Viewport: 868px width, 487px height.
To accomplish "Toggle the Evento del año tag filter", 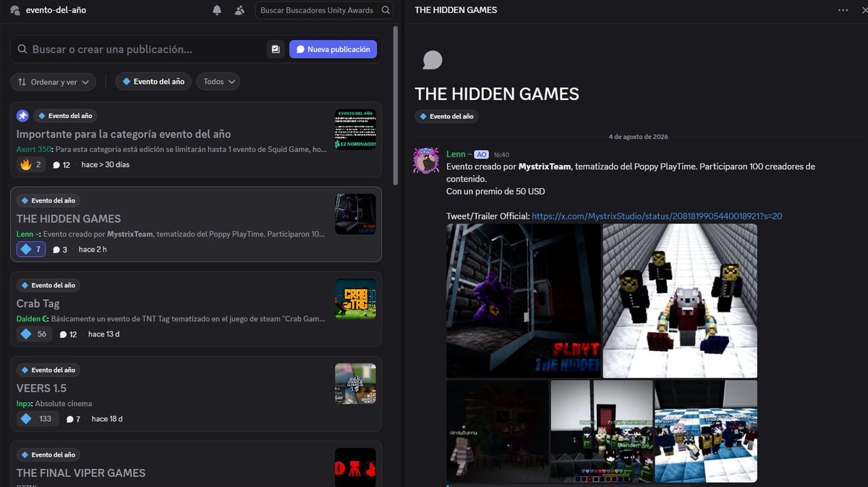I will pos(153,82).
